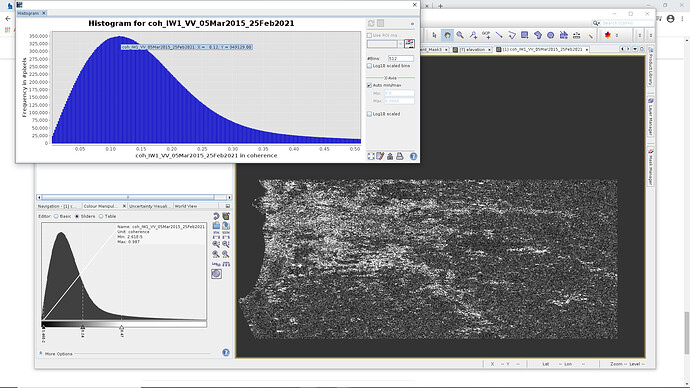Viewport: 690px width, 388px height.
Task: Open ROI mask manager icon in histogram
Action: (x=409, y=44)
